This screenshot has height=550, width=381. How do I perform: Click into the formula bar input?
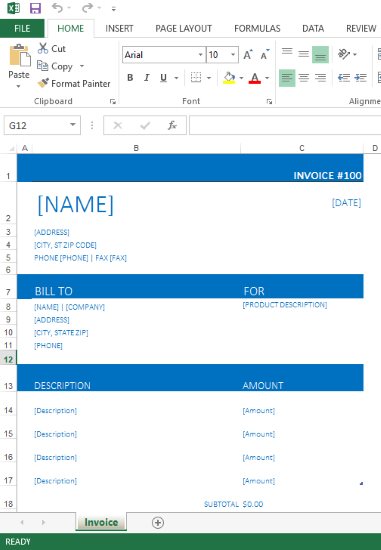[285, 125]
